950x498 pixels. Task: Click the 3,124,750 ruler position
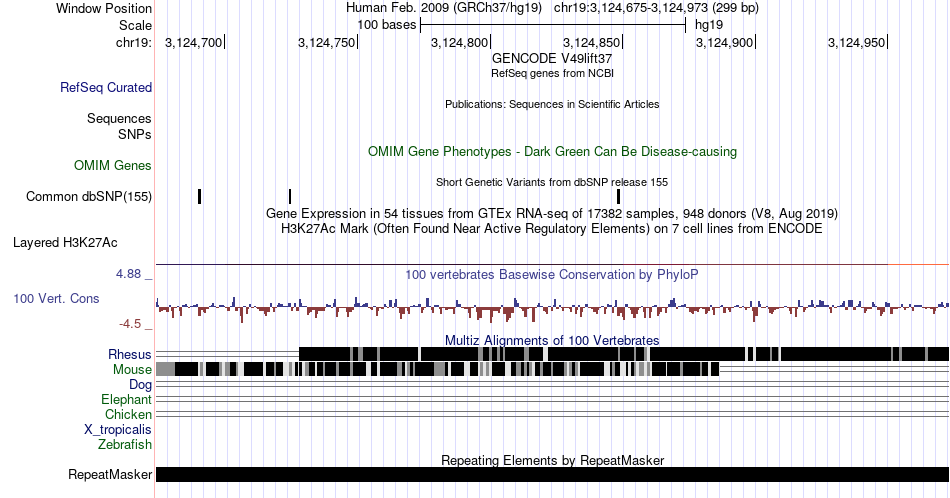point(328,42)
